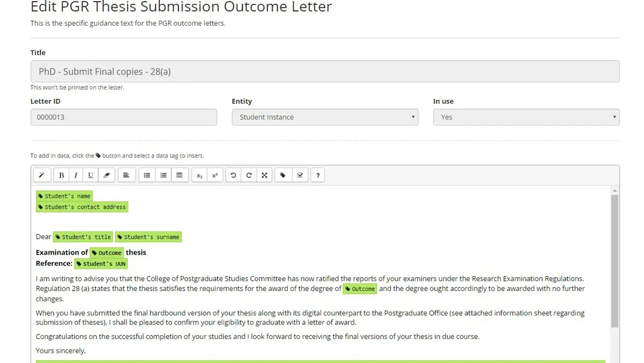The image size is (644, 363).
Task: Expand the editor to fullscreen
Action: pos(264,175)
